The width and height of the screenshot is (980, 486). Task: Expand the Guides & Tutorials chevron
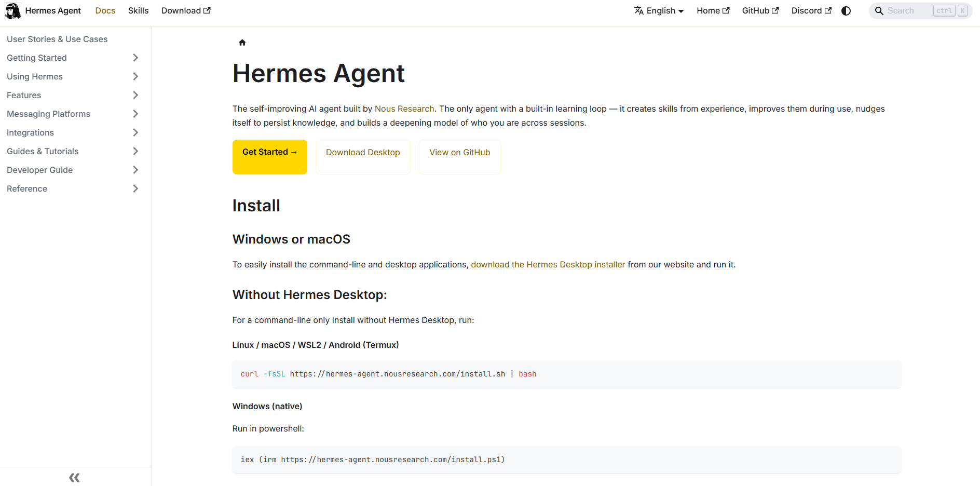[x=135, y=151]
